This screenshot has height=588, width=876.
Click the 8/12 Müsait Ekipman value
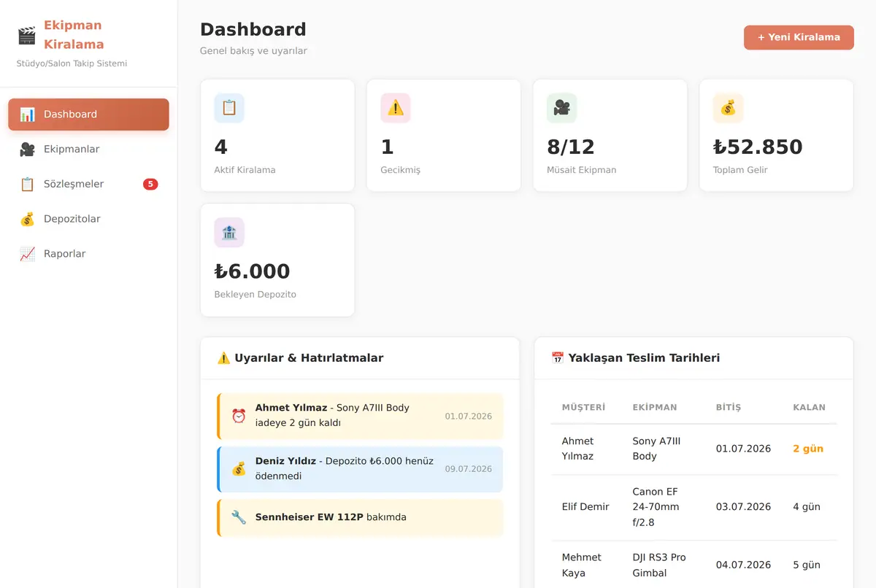click(571, 147)
